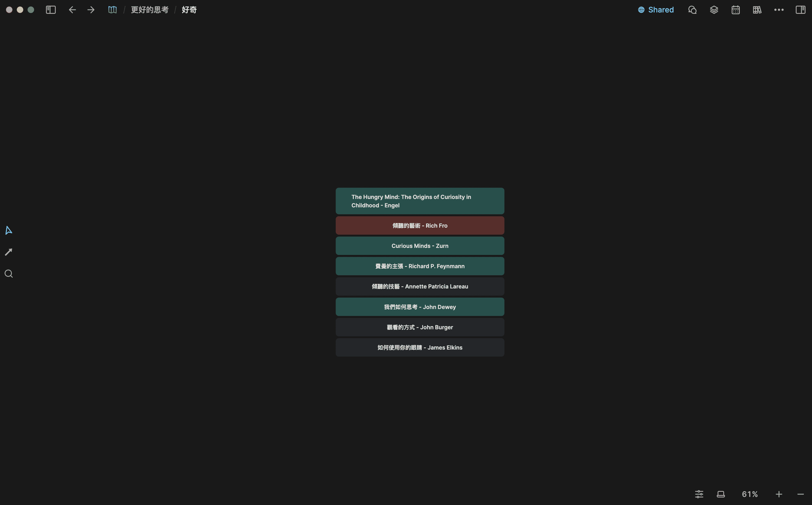Select the 傾聽的技藝 - Annette Patricia Lareau card
The width and height of the screenshot is (812, 505).
(420, 287)
